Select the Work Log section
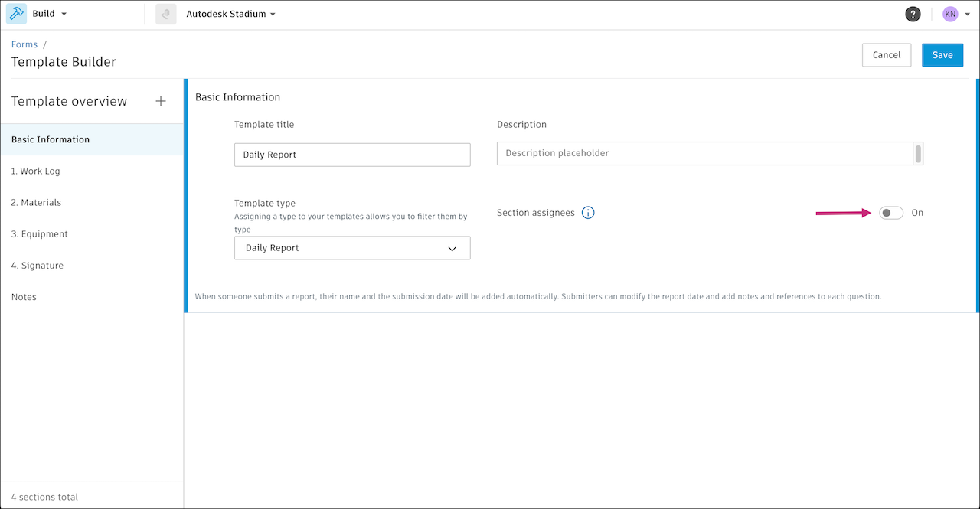 pyautogui.click(x=34, y=171)
